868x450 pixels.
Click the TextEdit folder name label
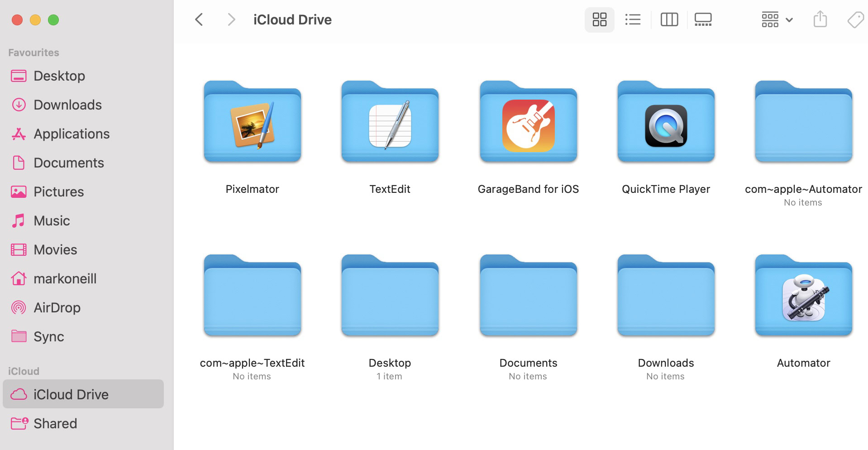coord(390,189)
